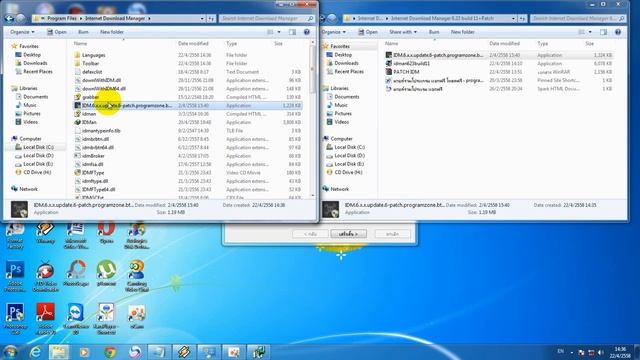Open the Languages folder in left window
This screenshot has width=640, height=360.
point(93,55)
